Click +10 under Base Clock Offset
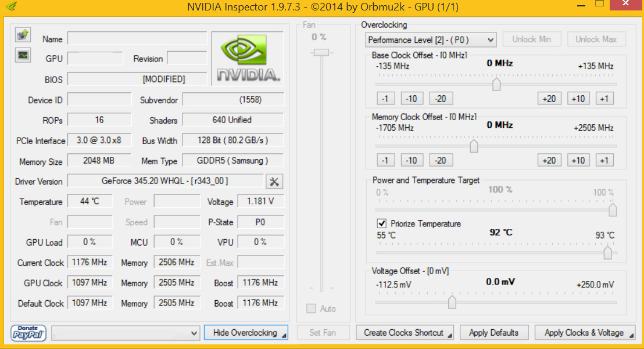Image resolution: width=644 pixels, height=349 pixels. point(578,98)
